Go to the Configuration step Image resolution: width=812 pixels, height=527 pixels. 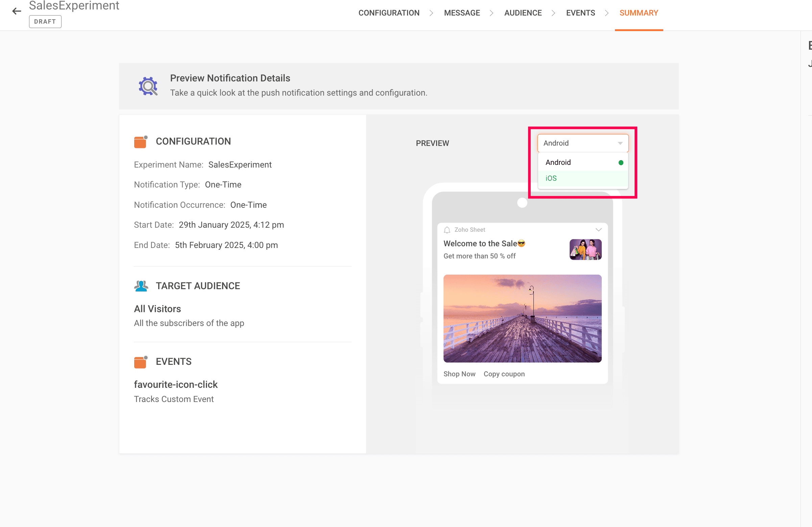click(x=389, y=13)
